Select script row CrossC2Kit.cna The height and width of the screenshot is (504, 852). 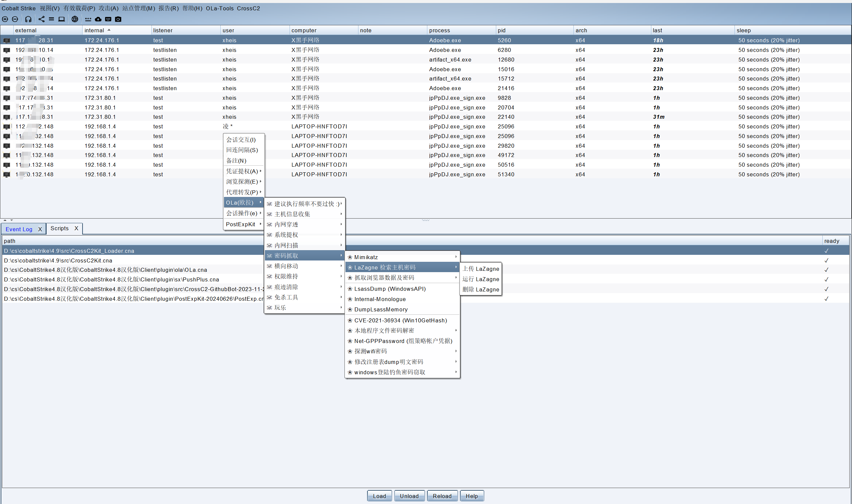click(x=426, y=260)
